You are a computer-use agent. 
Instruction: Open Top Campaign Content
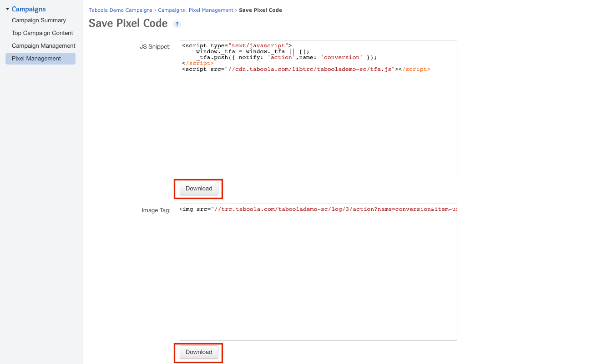pyautogui.click(x=42, y=33)
